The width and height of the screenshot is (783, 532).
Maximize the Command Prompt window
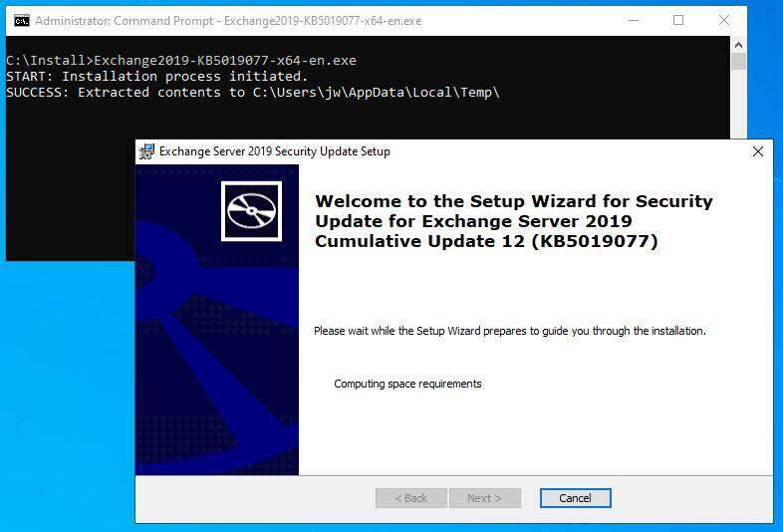[678, 20]
